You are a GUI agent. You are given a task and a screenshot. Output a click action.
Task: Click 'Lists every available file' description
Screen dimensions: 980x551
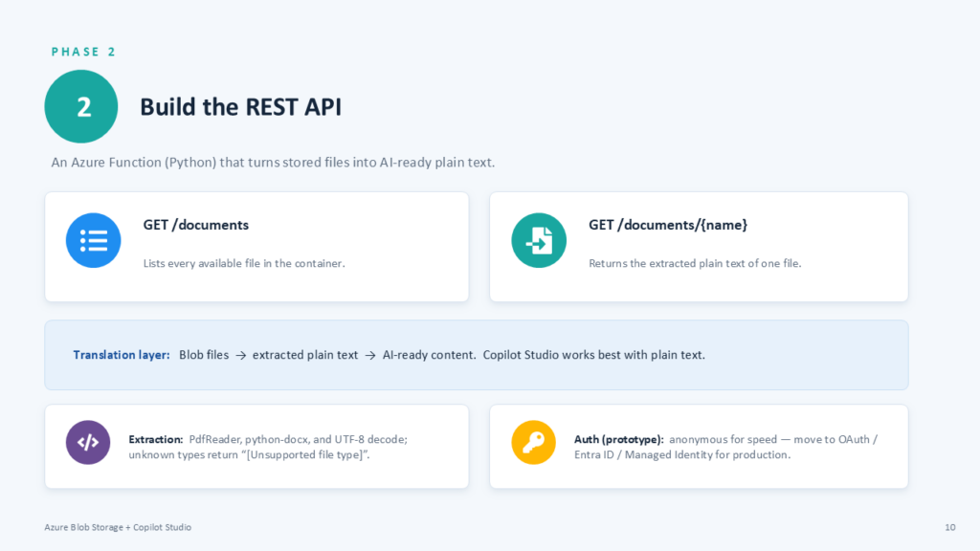click(244, 264)
